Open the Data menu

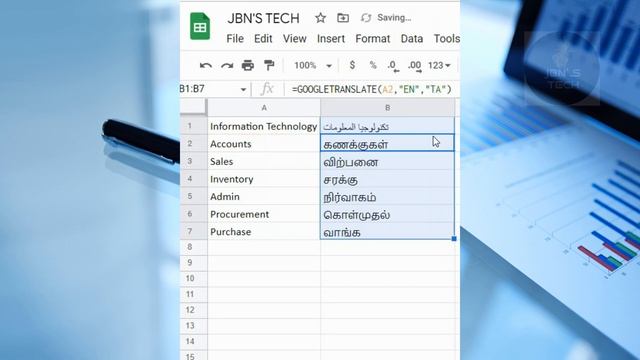[412, 39]
